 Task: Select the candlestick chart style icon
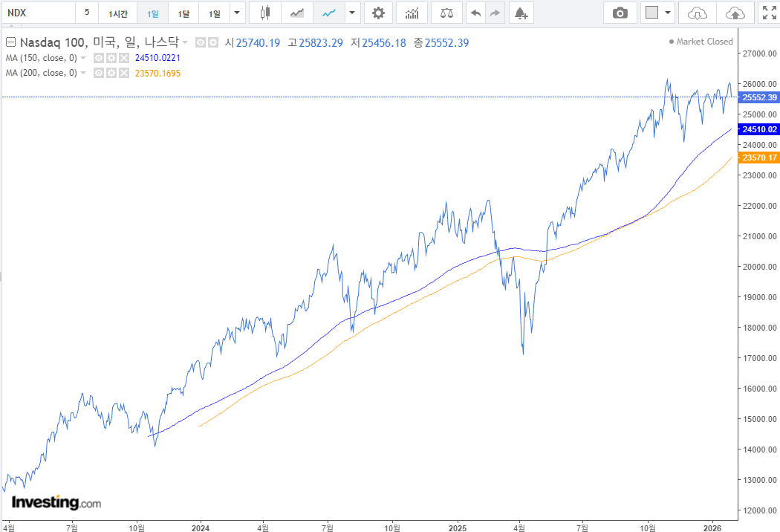coord(265,13)
